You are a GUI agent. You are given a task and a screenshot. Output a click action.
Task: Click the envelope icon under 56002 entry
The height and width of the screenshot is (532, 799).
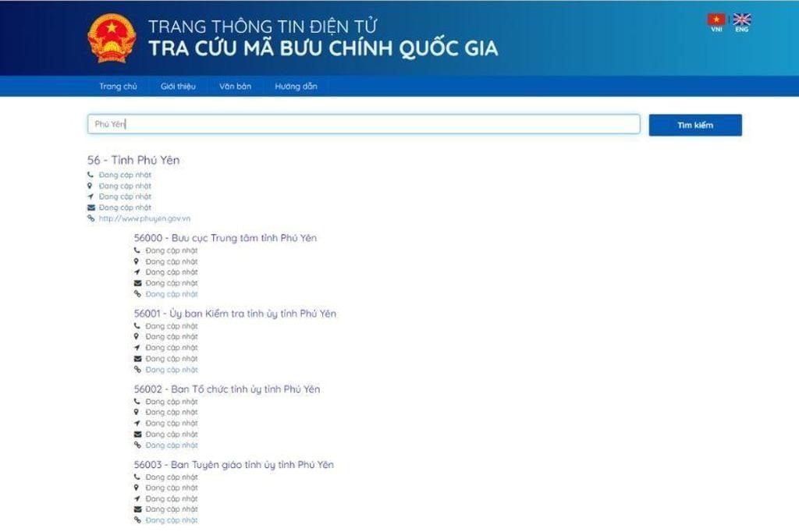[137, 434]
